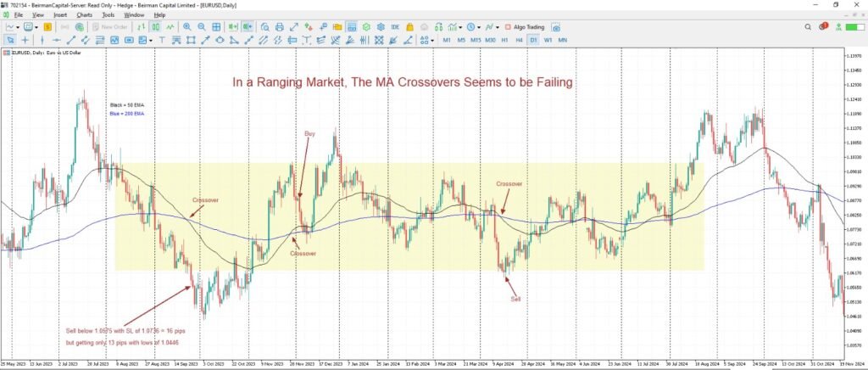Image resolution: width=868 pixels, height=370 pixels.
Task: Expand the chart type dropdown arrow
Action: (19, 27)
